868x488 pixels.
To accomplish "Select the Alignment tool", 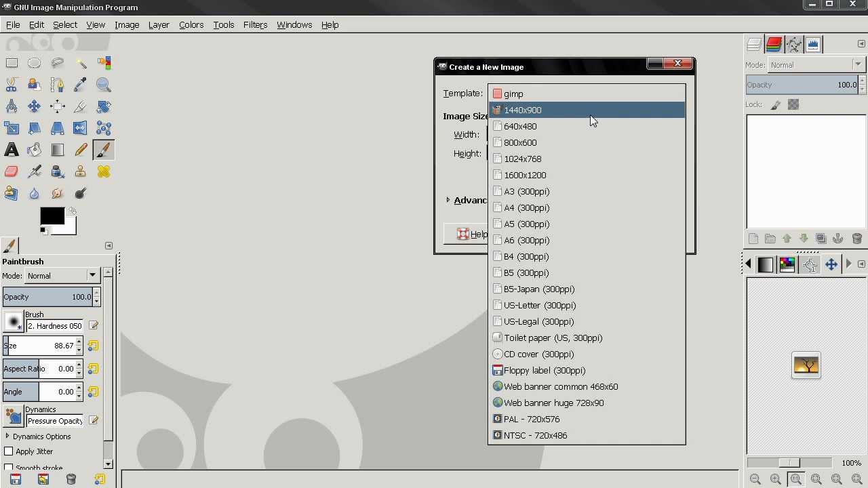I will point(58,106).
